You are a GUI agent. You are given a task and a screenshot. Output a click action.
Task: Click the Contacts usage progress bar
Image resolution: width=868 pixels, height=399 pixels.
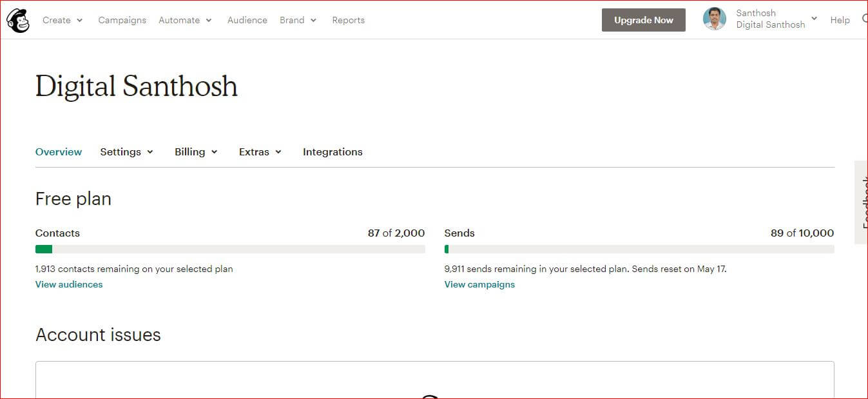click(x=230, y=249)
